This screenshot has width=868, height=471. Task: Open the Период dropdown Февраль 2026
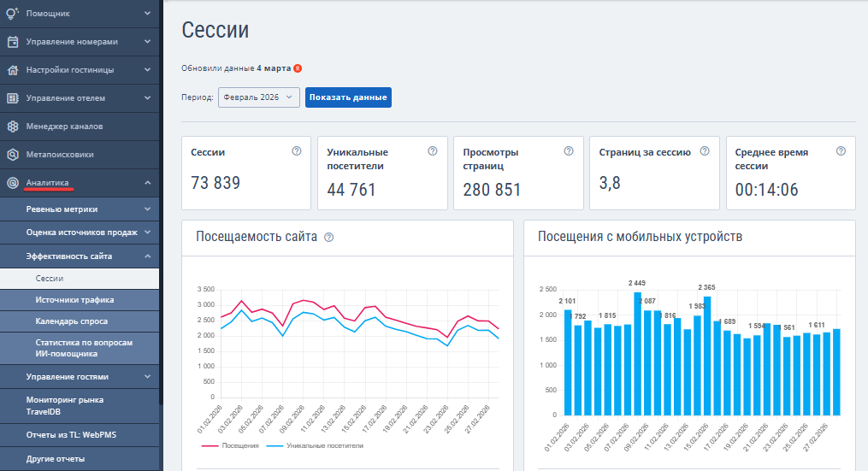point(259,97)
